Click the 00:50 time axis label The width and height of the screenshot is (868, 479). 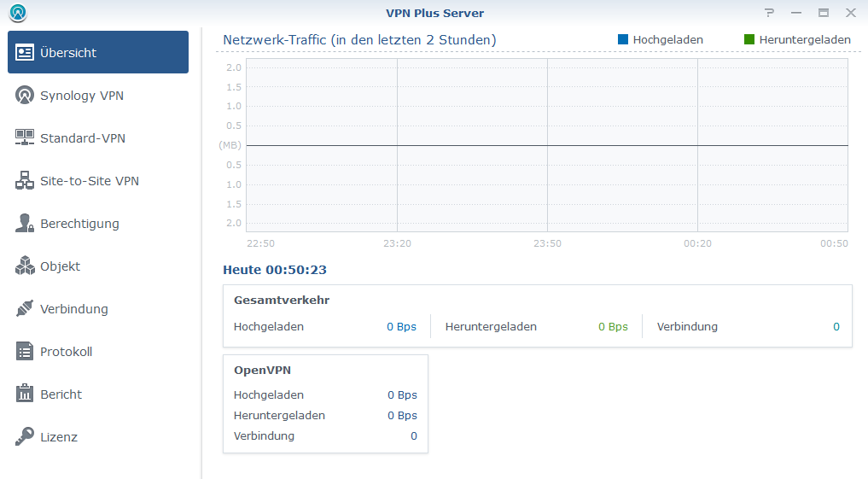tap(834, 243)
